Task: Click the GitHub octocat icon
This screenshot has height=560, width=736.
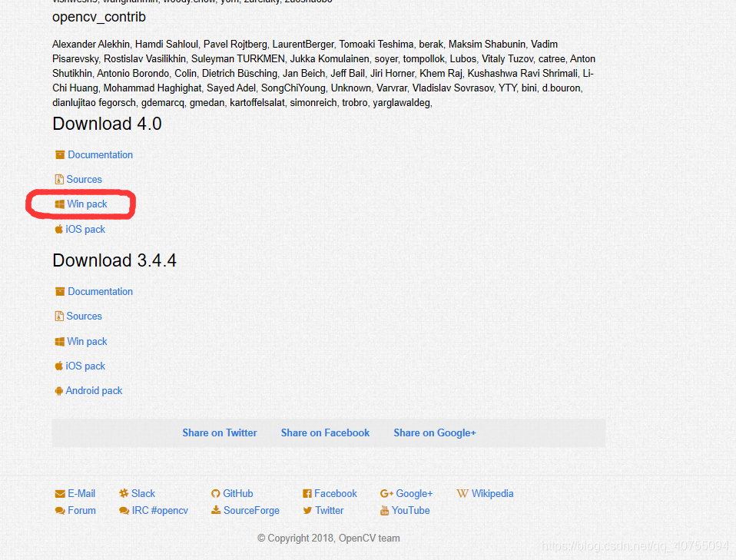Action: coord(215,494)
